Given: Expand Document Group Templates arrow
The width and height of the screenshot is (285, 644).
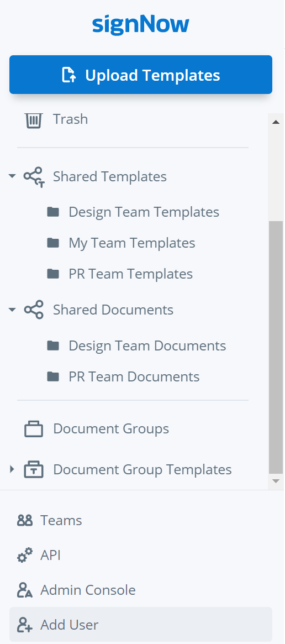Looking at the screenshot, I should (x=12, y=469).
